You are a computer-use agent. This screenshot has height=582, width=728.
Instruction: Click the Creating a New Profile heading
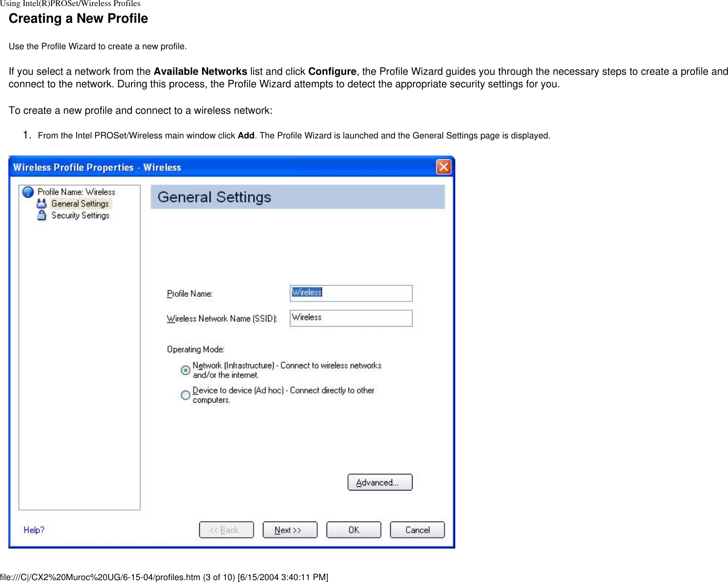79,19
